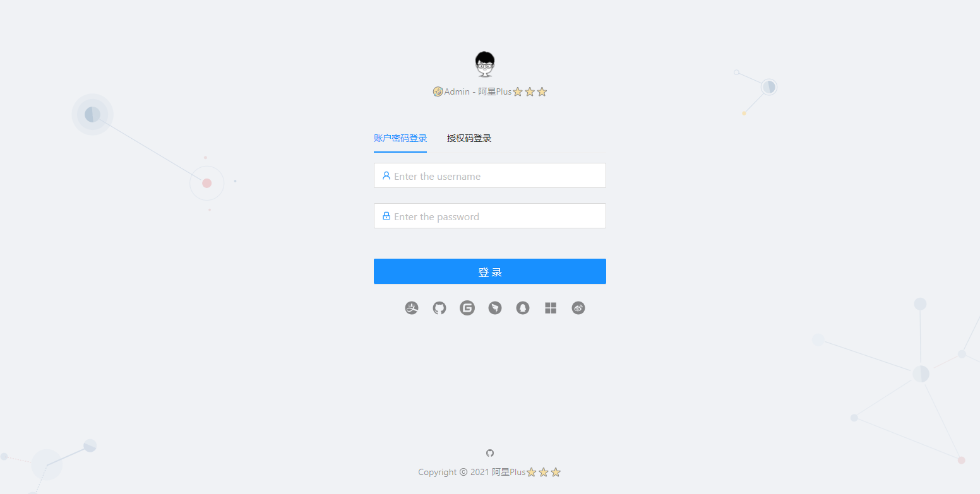This screenshot has height=494, width=980.
Task: Focus the "Enter the password" field
Action: tap(490, 216)
